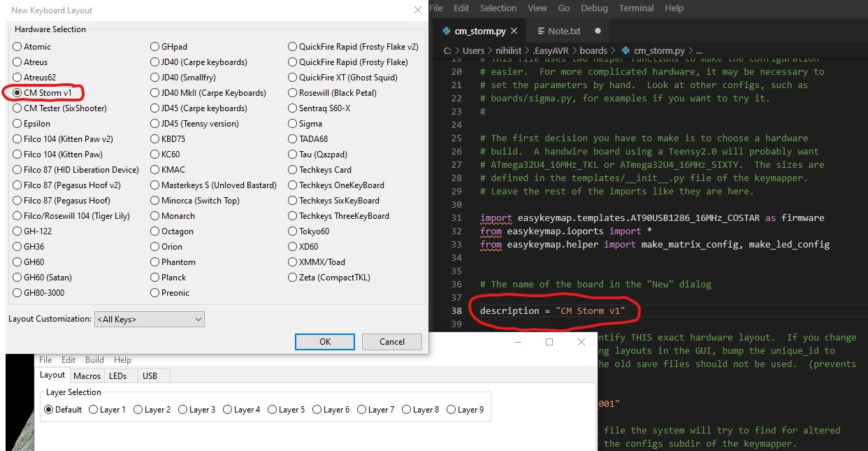
Task: Close the New Keyboard Layout dialog
Action: click(418, 10)
